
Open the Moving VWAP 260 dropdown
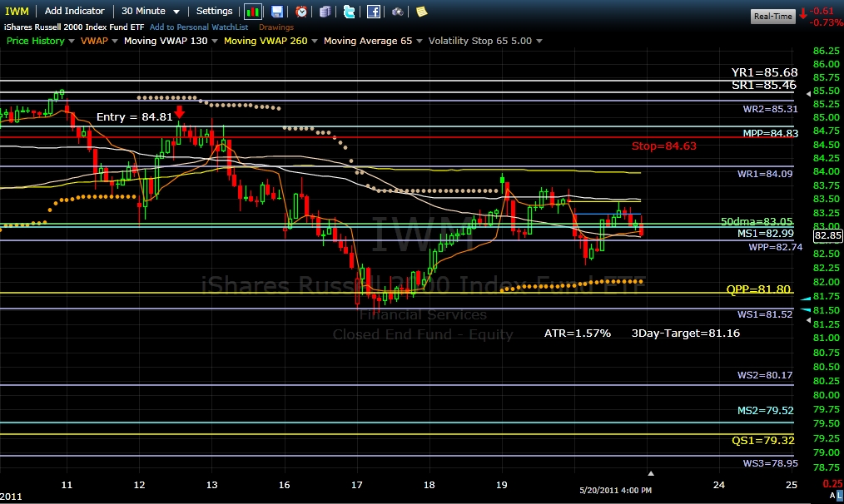[271, 41]
